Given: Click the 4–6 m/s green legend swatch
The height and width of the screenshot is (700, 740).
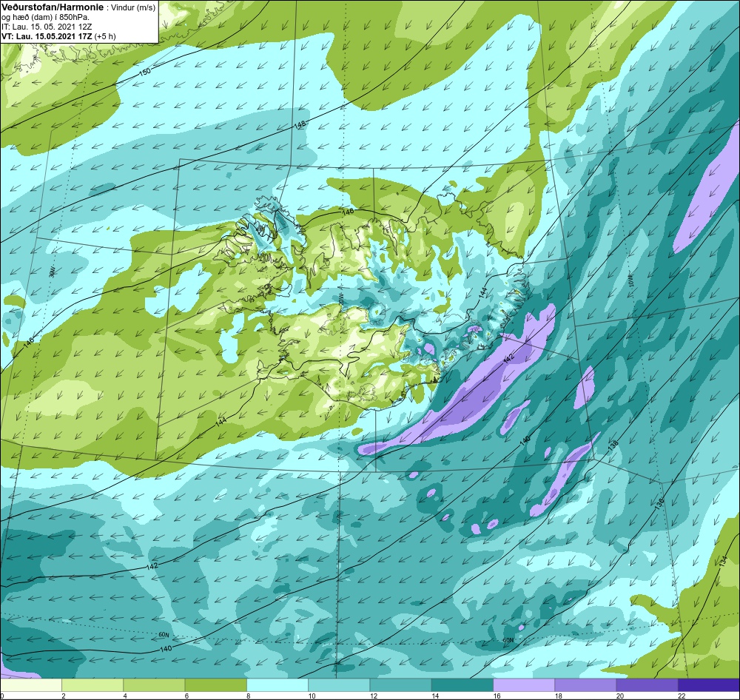Looking at the screenshot, I should click(154, 684).
